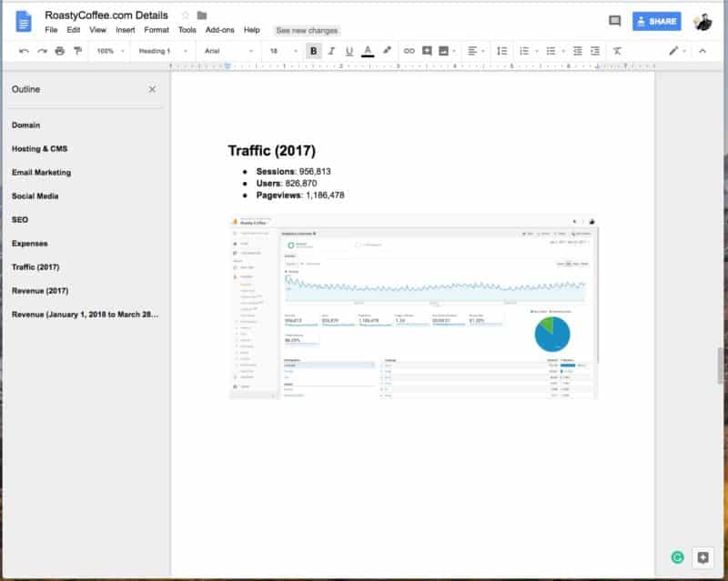
Task: Open the image insert dropdown arrow
Action: tap(454, 51)
